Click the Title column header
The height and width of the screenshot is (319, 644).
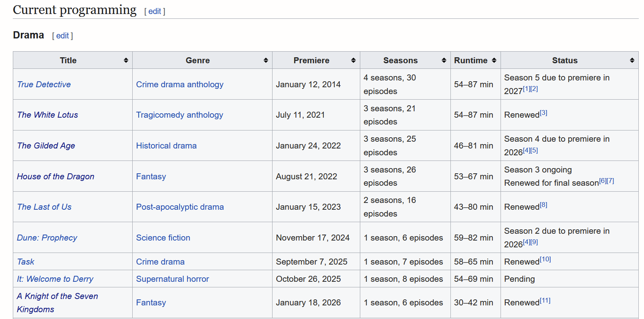pyautogui.click(x=73, y=60)
